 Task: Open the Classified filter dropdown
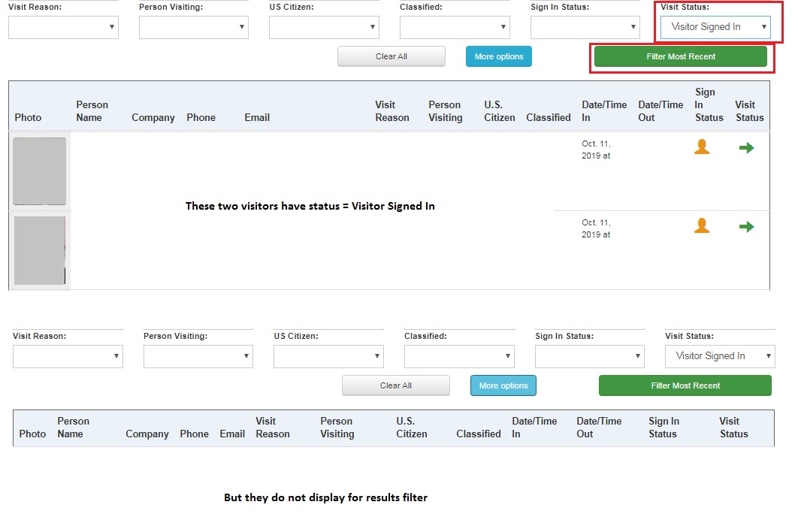pyautogui.click(x=454, y=27)
